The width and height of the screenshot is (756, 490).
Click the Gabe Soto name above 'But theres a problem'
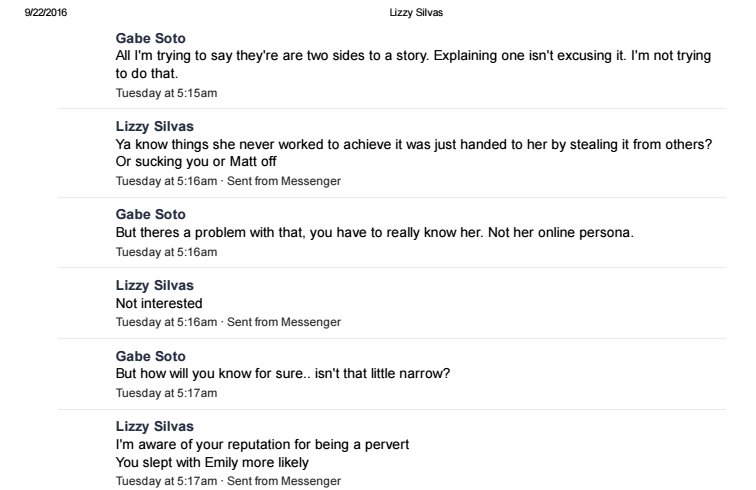point(150,214)
